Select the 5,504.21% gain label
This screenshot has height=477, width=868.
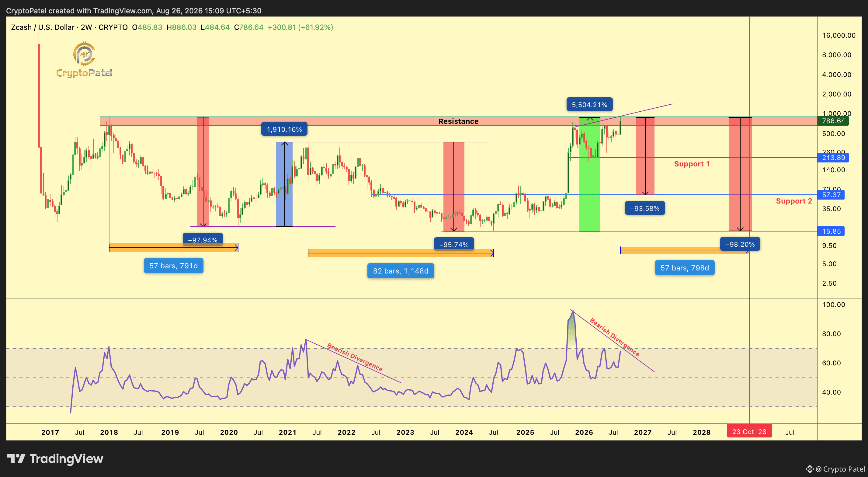590,105
